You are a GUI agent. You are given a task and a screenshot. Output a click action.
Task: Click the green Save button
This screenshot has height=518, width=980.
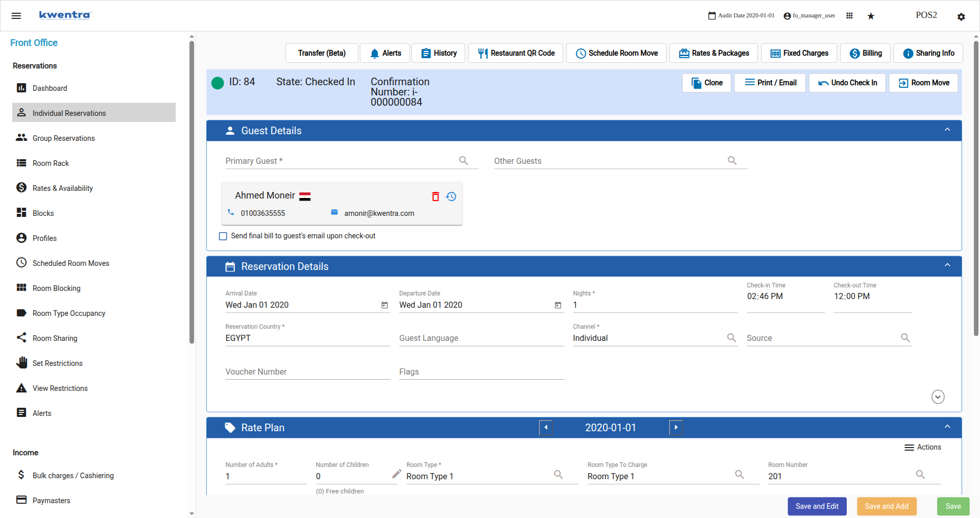point(953,506)
